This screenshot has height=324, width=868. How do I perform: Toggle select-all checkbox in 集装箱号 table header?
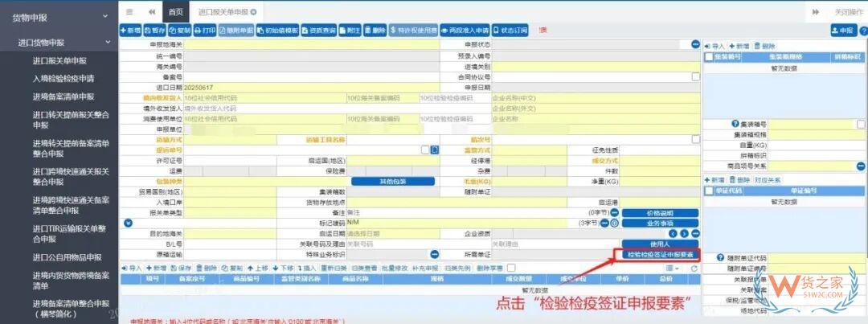[709, 56]
